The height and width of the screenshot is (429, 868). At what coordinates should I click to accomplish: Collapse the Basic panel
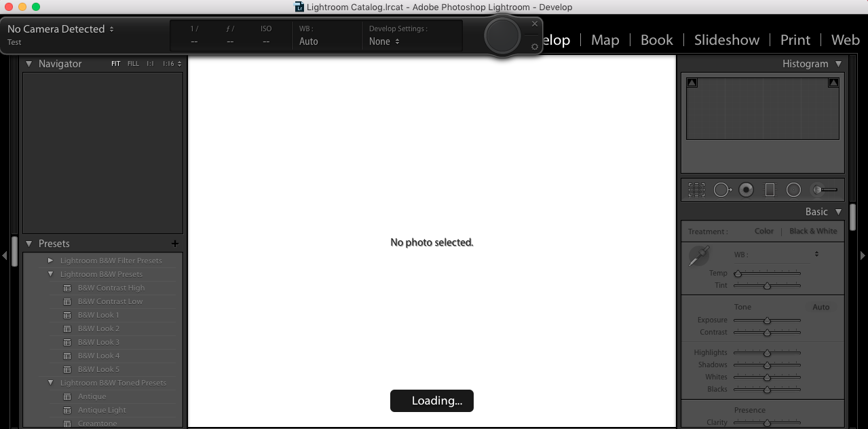(x=839, y=212)
